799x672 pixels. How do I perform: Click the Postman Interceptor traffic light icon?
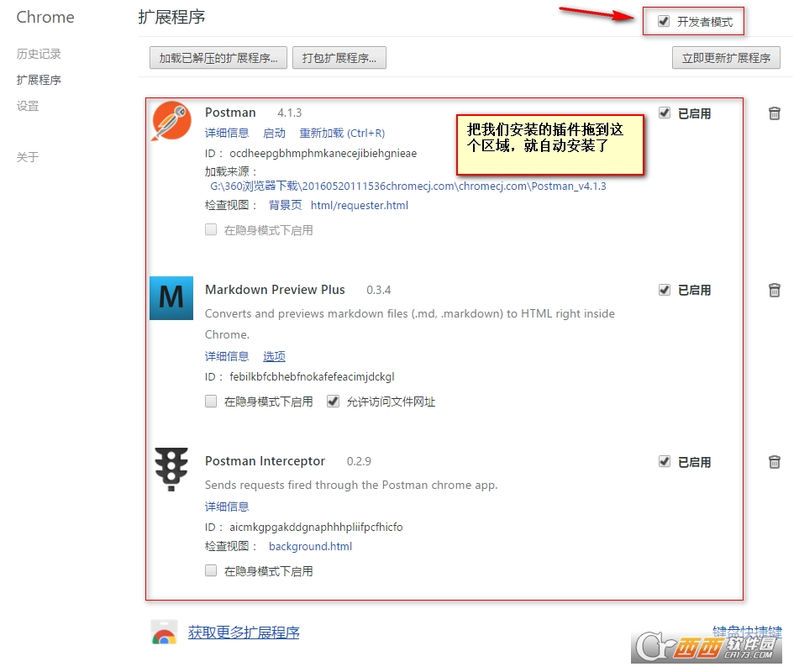tap(171, 470)
